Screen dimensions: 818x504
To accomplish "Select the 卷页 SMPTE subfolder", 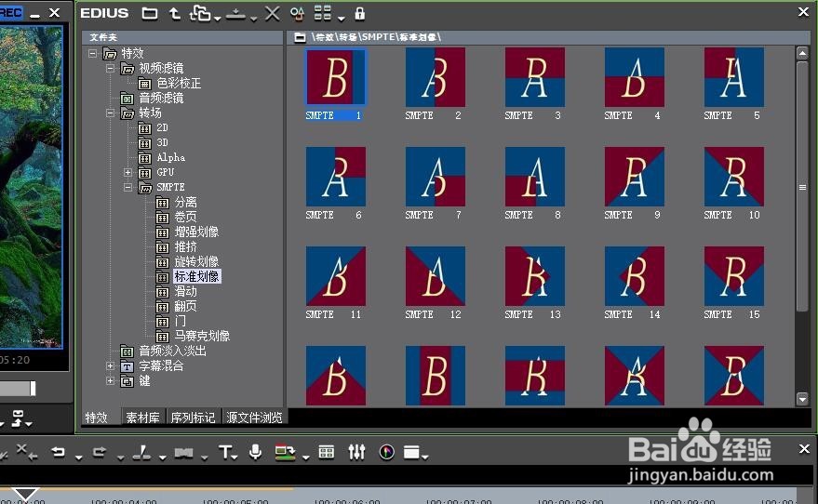I will (185, 217).
